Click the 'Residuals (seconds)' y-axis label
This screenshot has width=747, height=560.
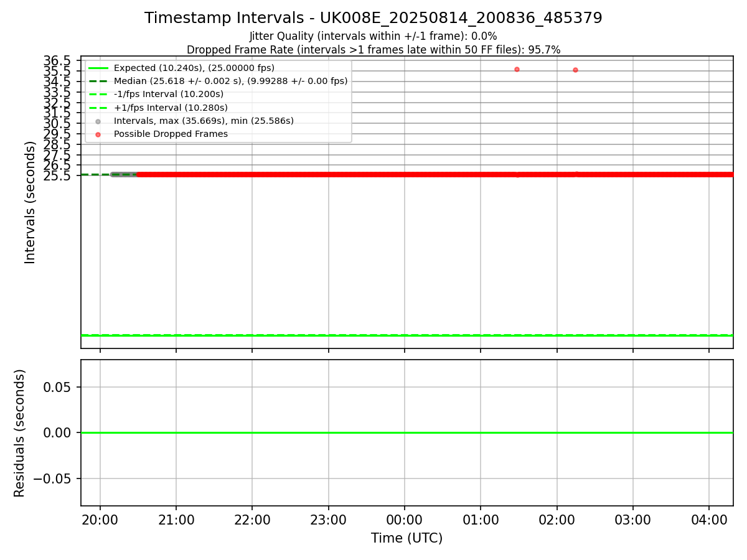[x=20, y=433]
